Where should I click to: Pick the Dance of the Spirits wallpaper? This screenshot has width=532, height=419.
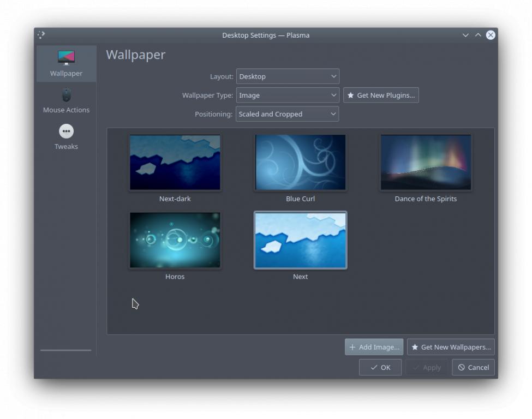click(x=426, y=163)
